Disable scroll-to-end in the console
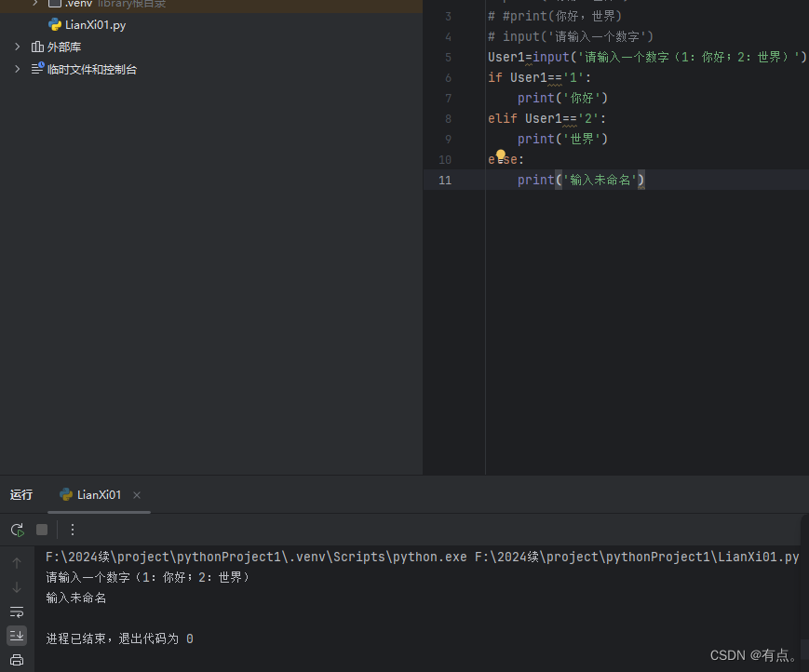 [x=16, y=636]
